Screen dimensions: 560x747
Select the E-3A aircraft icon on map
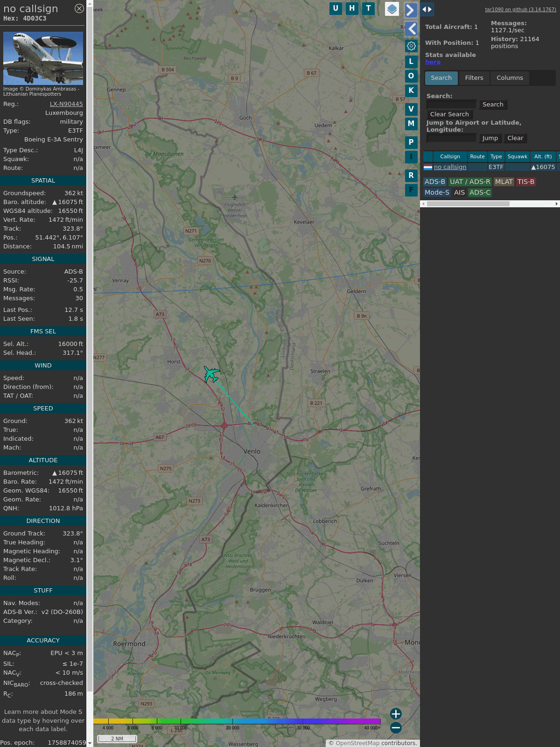211,374
